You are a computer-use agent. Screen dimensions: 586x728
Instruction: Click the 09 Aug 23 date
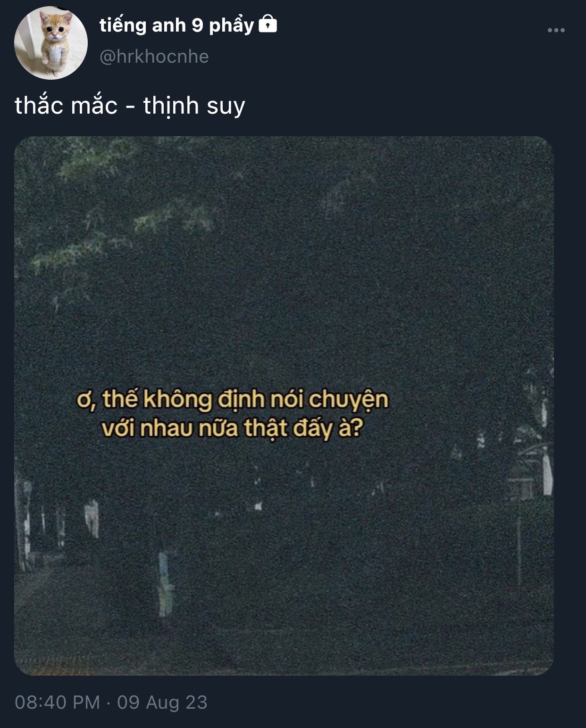[x=162, y=702]
